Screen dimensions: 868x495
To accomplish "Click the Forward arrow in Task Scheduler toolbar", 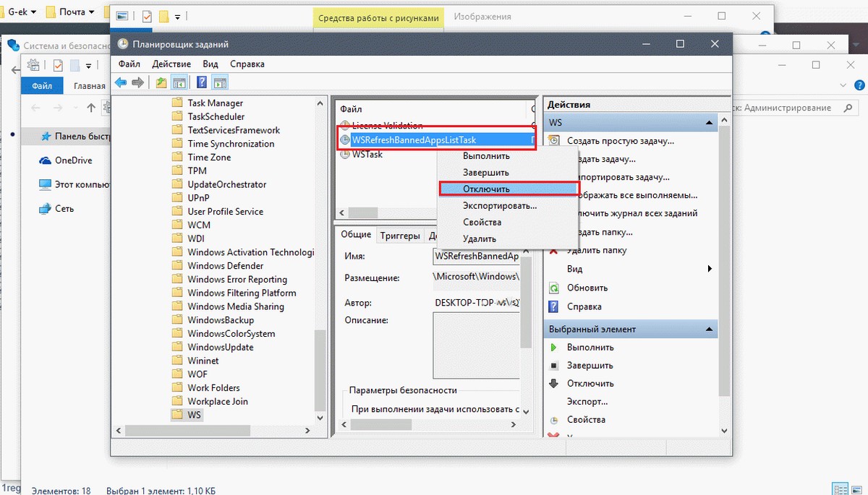I will [137, 82].
